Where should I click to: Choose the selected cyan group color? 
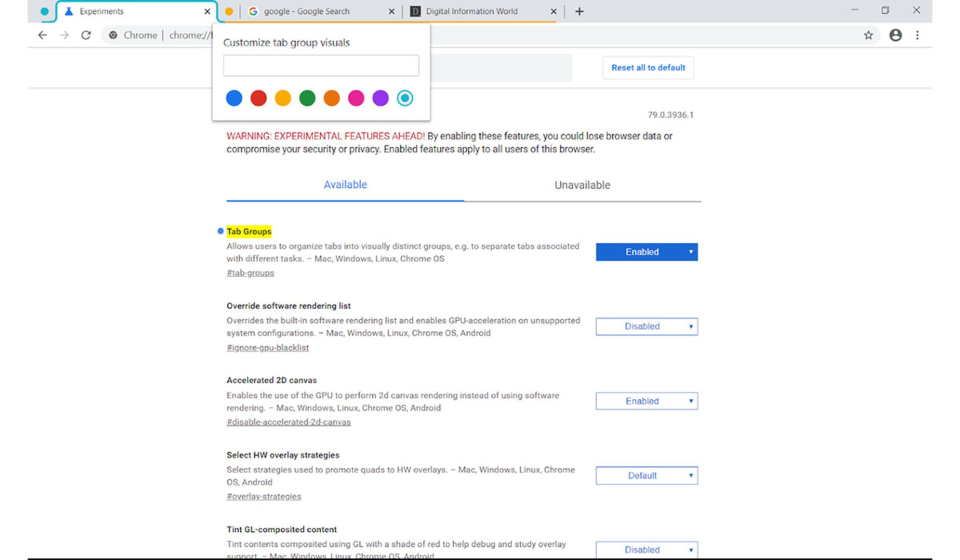coord(405,98)
